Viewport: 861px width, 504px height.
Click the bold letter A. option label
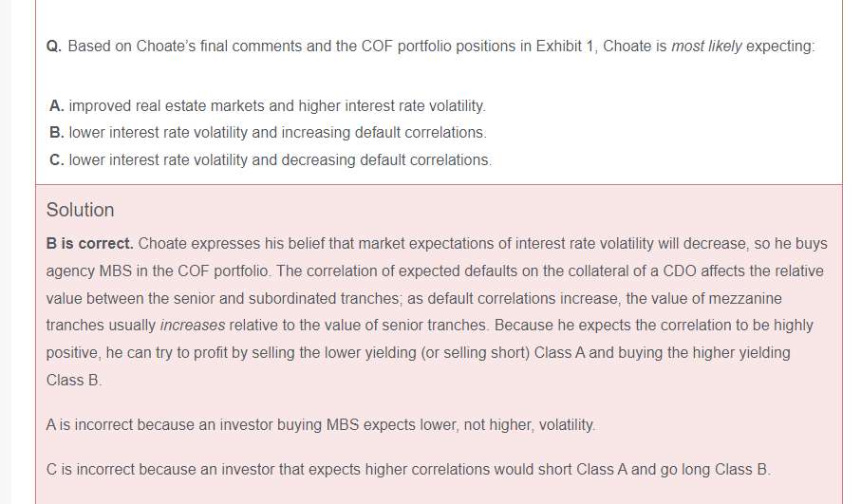tap(57, 105)
